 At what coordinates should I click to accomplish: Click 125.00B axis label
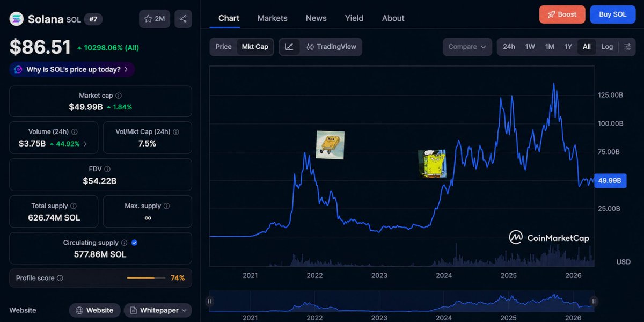click(611, 95)
